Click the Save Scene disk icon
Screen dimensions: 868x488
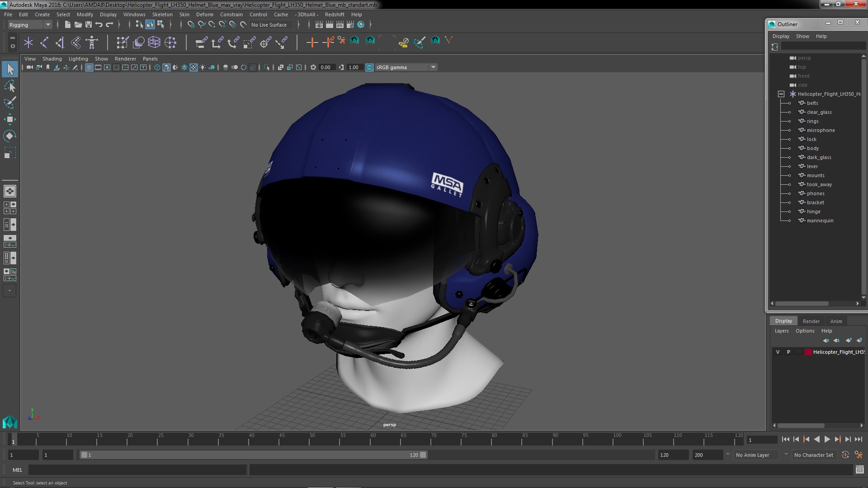tap(89, 25)
